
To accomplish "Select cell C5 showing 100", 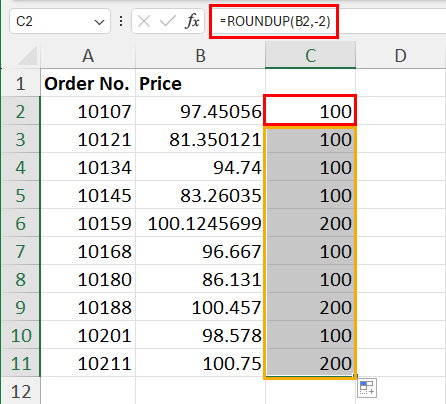I will pyautogui.click(x=310, y=195).
